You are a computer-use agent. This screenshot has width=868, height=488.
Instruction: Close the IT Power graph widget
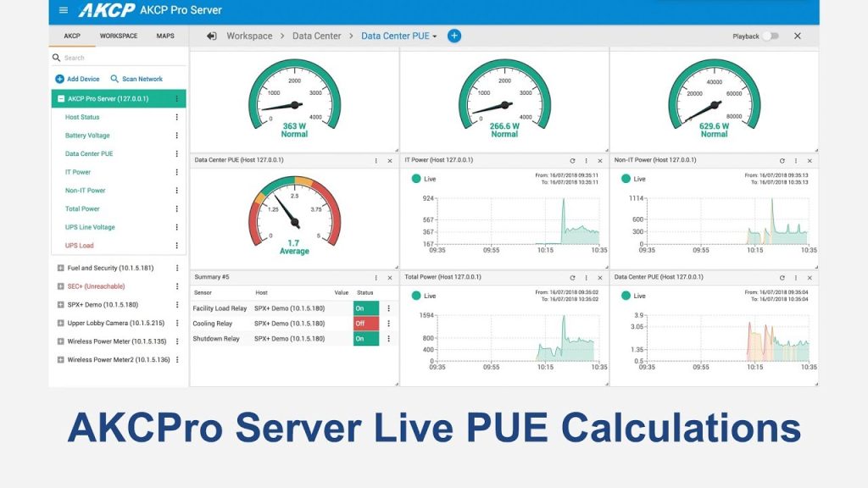[599, 160]
